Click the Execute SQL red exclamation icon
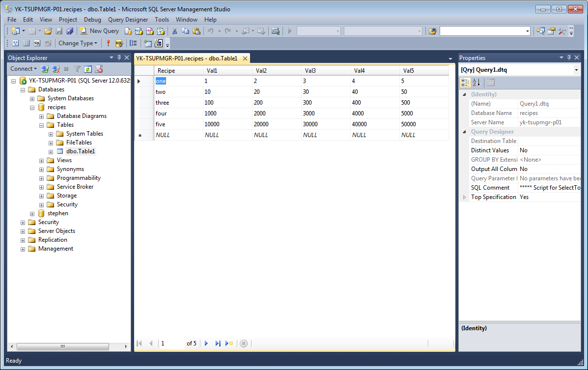 (x=108, y=43)
